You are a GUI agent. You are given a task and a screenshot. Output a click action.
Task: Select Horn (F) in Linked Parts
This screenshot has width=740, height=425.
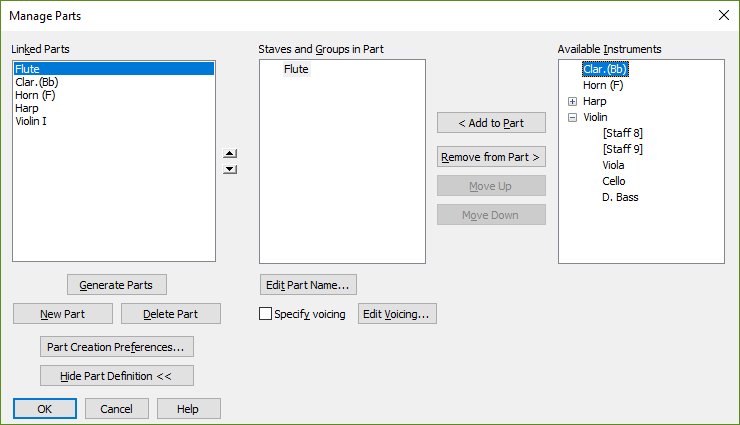[36, 95]
